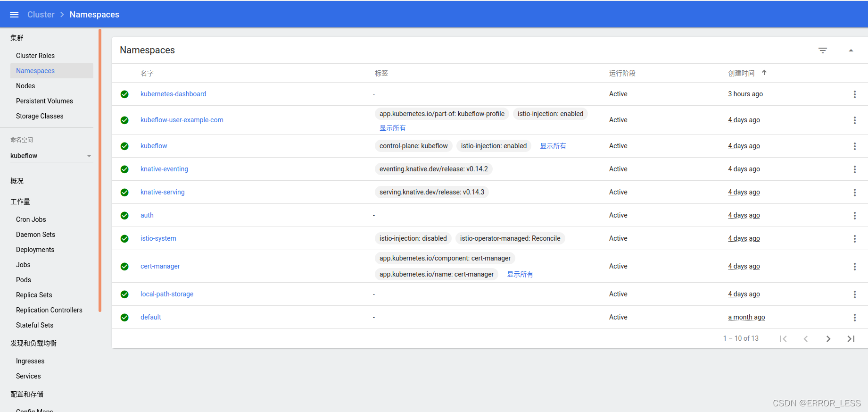Expand all labels for kubeflow-user-example-com
The height and width of the screenshot is (412, 868).
point(392,128)
